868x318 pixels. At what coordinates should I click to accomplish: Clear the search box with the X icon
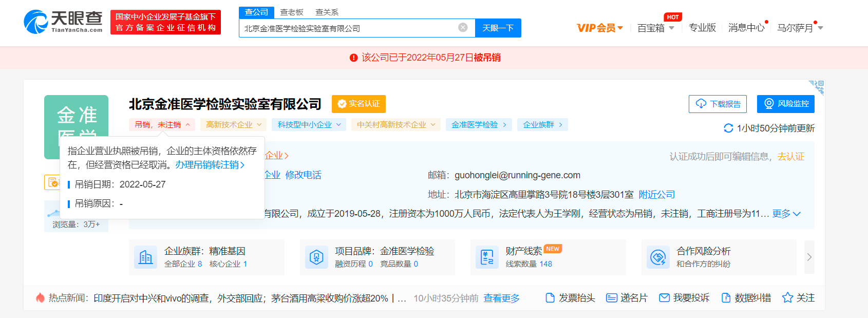click(463, 28)
